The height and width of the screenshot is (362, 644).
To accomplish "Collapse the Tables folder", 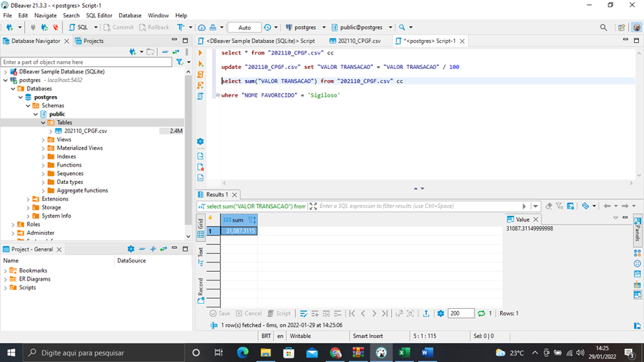I will click(x=44, y=122).
